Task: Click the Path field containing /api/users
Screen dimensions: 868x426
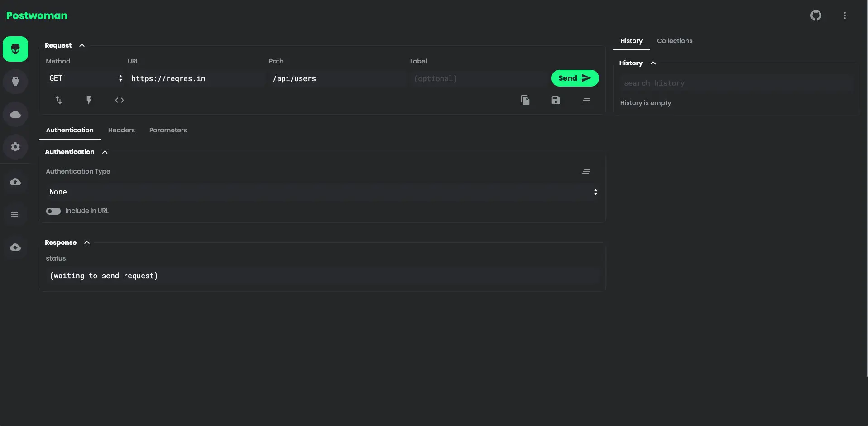Action: click(x=338, y=78)
